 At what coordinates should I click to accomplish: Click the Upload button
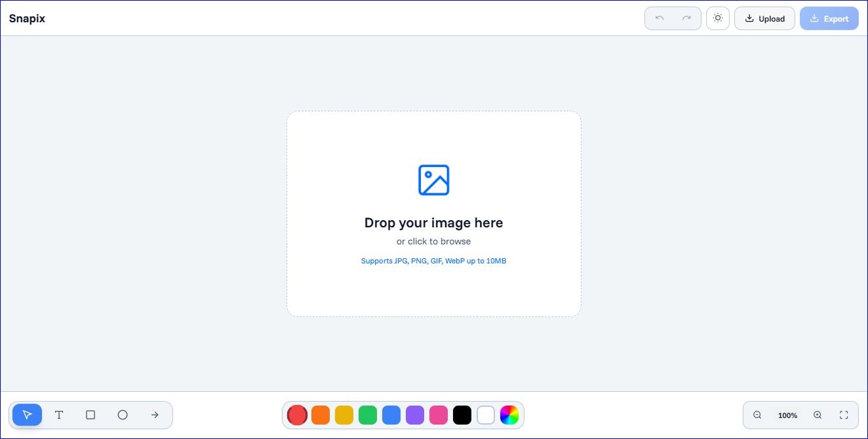coord(764,18)
